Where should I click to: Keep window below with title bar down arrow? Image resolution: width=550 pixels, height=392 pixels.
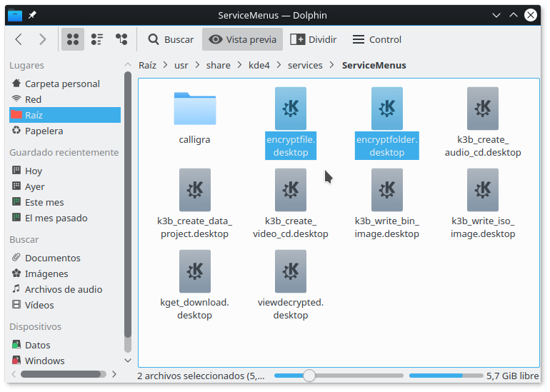[496, 15]
